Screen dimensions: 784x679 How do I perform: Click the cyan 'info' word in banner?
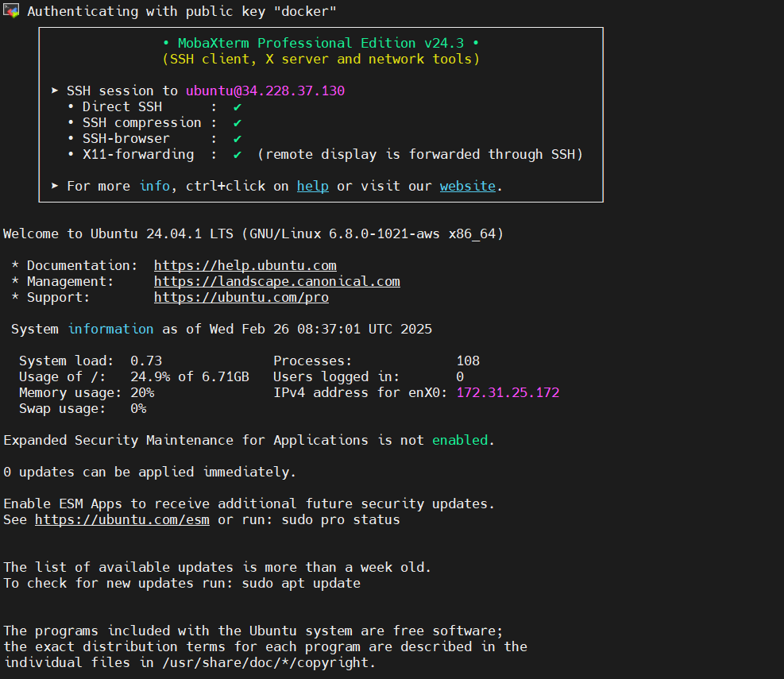pos(154,187)
